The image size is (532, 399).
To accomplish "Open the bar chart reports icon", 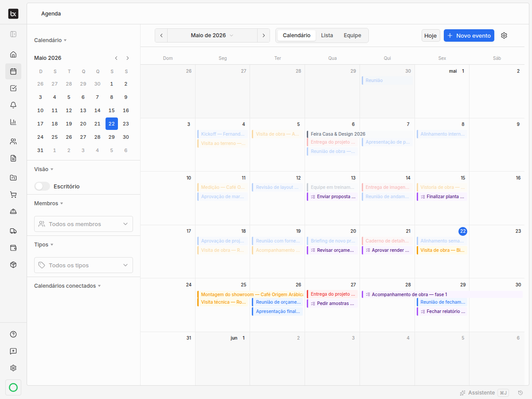I will (13, 122).
